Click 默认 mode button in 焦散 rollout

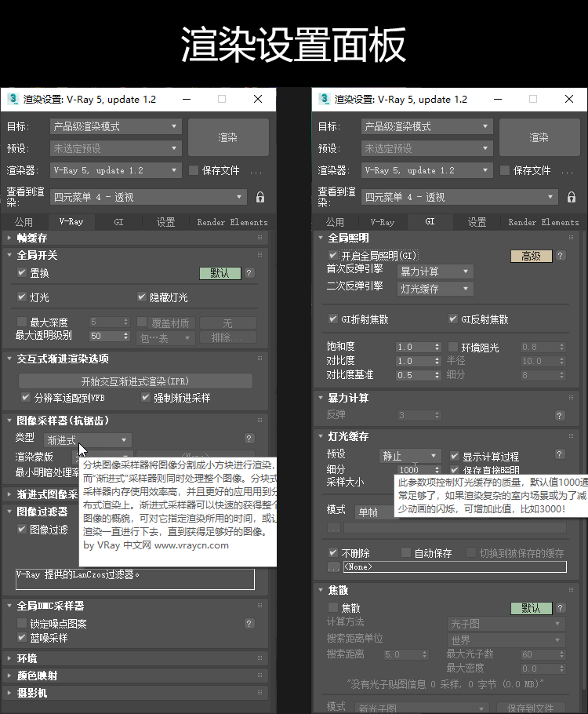point(531,608)
